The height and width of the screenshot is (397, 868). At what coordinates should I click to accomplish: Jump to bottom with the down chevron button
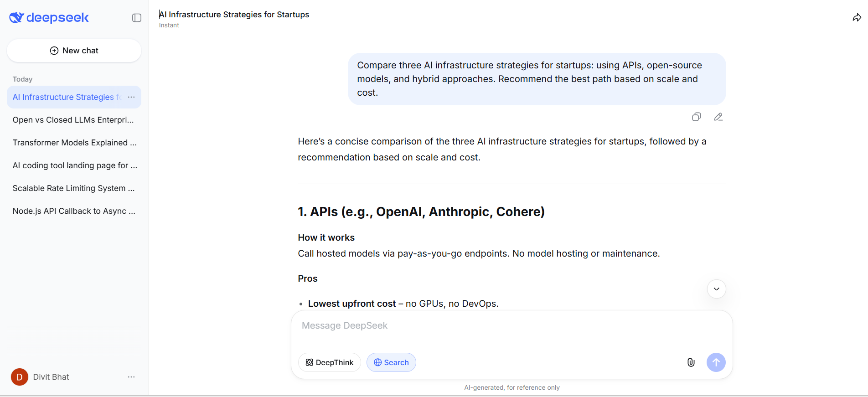(x=717, y=289)
